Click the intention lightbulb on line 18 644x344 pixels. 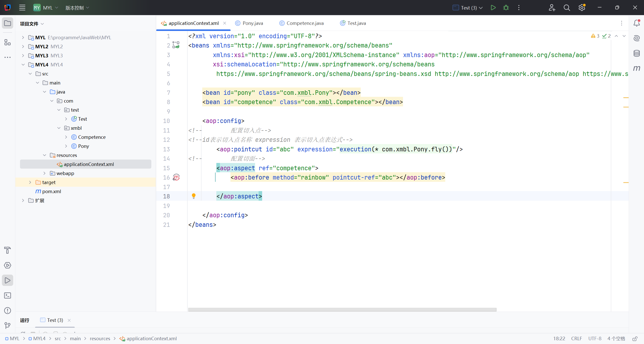[x=194, y=196]
